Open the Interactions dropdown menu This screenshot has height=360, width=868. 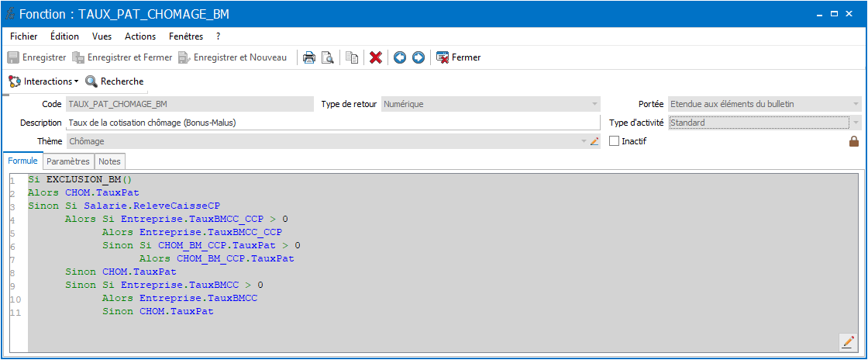point(43,81)
